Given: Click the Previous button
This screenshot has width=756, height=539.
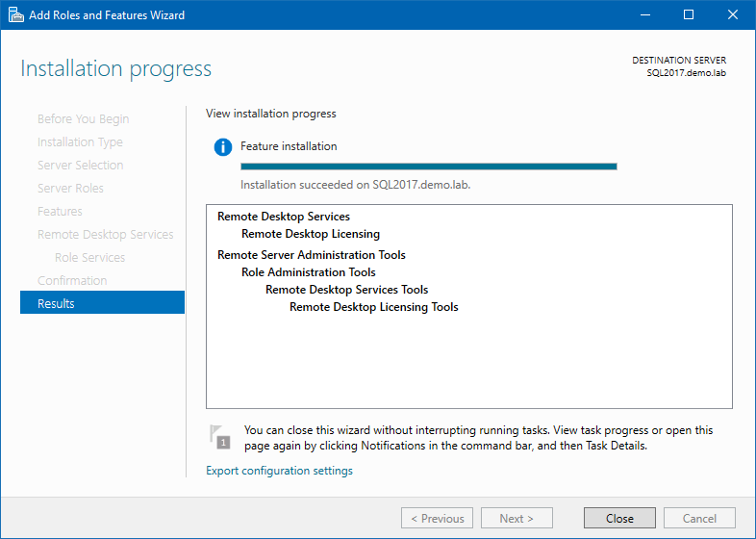Looking at the screenshot, I should (x=437, y=518).
